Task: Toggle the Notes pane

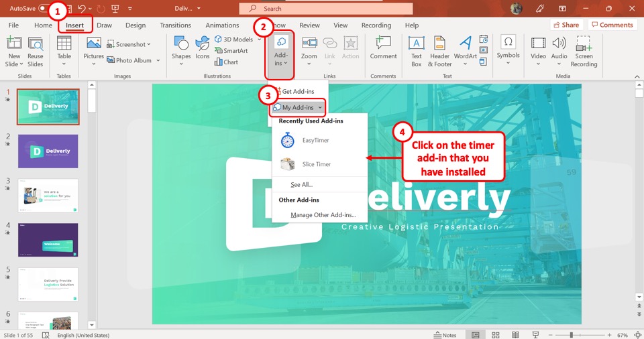Action: coord(445,335)
